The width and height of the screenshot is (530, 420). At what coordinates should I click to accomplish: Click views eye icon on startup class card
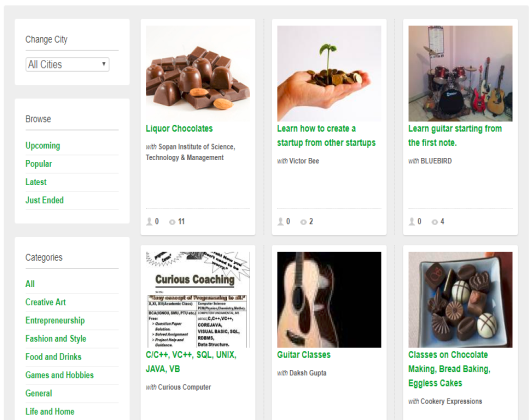[x=303, y=222]
